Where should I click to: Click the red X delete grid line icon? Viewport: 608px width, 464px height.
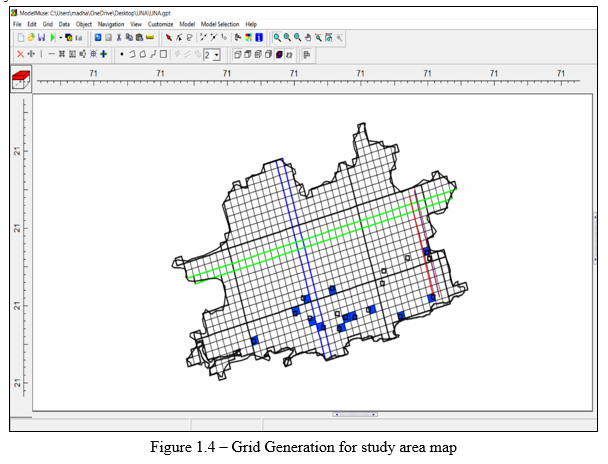click(x=21, y=54)
